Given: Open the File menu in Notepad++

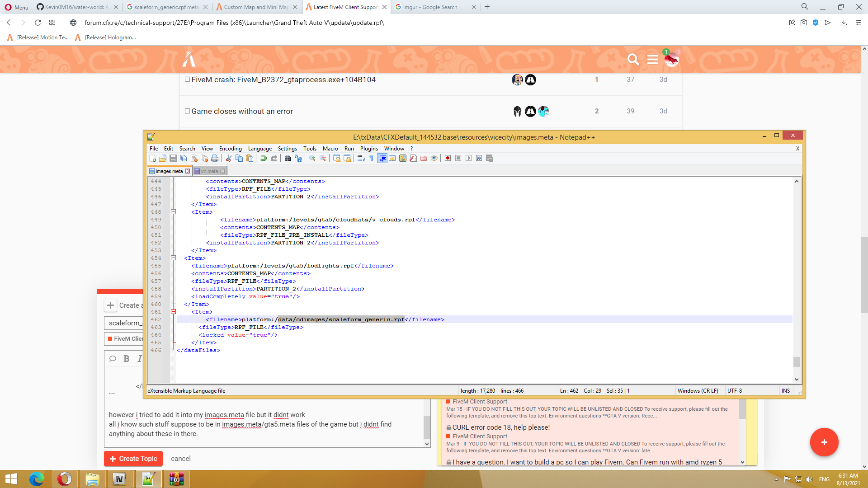Looking at the screenshot, I should [x=154, y=149].
